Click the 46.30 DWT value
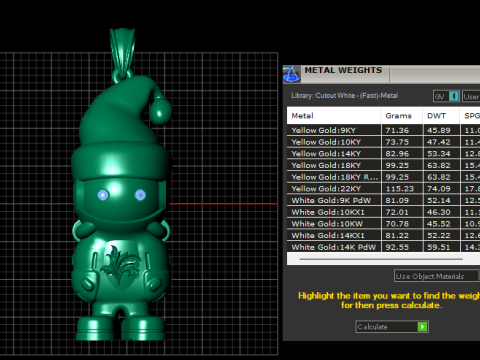480x360 pixels. pos(439,212)
